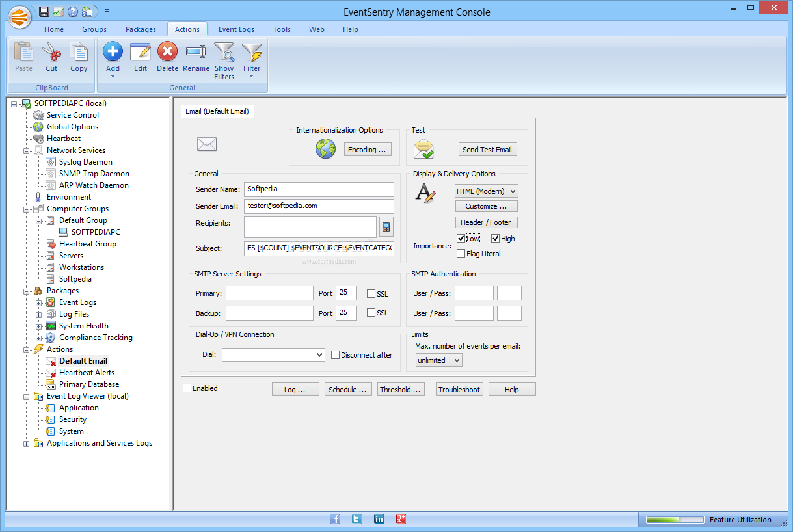Expand Applications and Services Logs
Image resolution: width=793 pixels, height=532 pixels.
pyautogui.click(x=27, y=443)
